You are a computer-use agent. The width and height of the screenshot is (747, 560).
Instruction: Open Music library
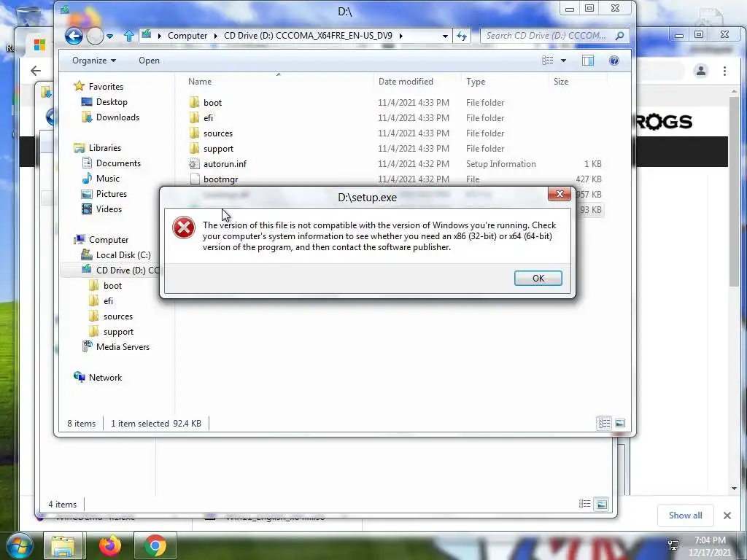click(x=108, y=178)
